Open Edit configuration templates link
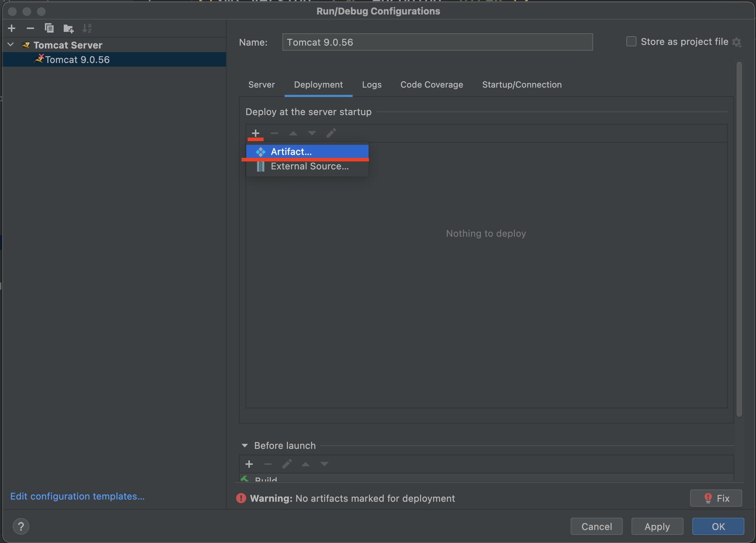This screenshot has width=756, height=543. click(x=77, y=496)
